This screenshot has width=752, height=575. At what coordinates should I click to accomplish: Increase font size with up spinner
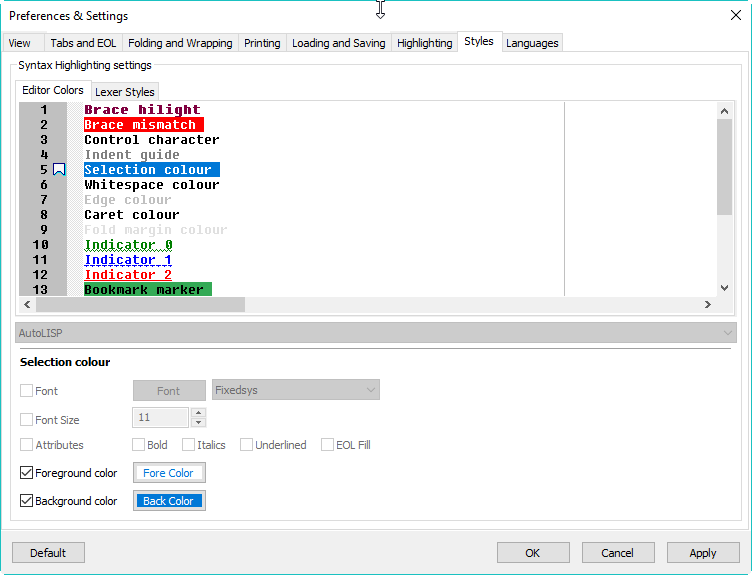click(x=199, y=412)
